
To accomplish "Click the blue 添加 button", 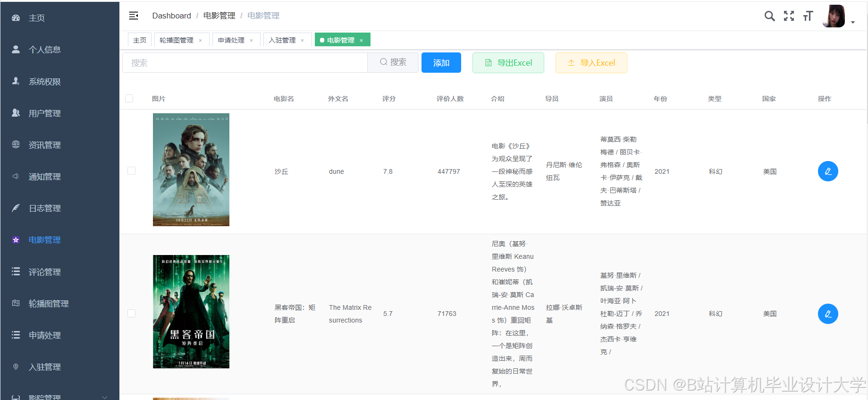I will point(441,63).
